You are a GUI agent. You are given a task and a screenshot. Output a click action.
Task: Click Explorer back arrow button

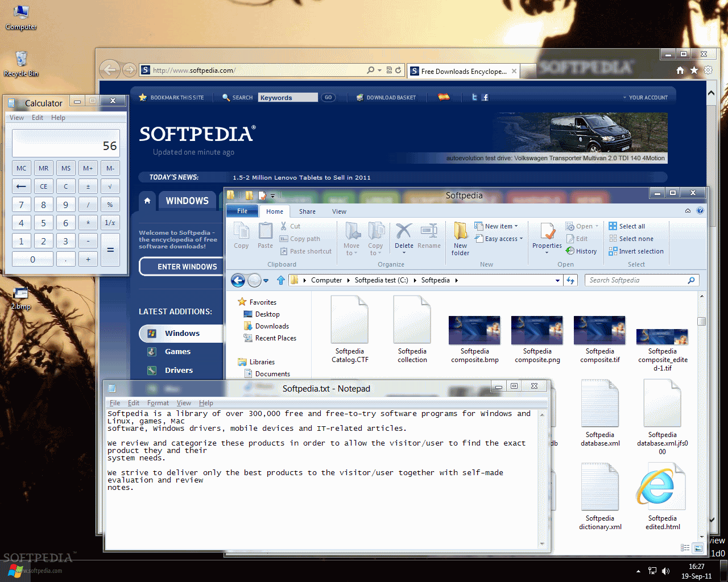click(x=238, y=280)
